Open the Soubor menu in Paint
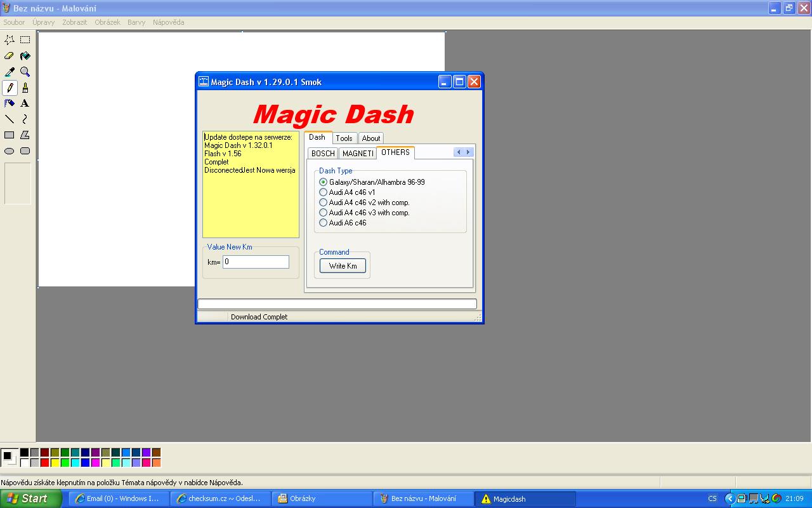The width and height of the screenshot is (812, 508). click(x=14, y=22)
